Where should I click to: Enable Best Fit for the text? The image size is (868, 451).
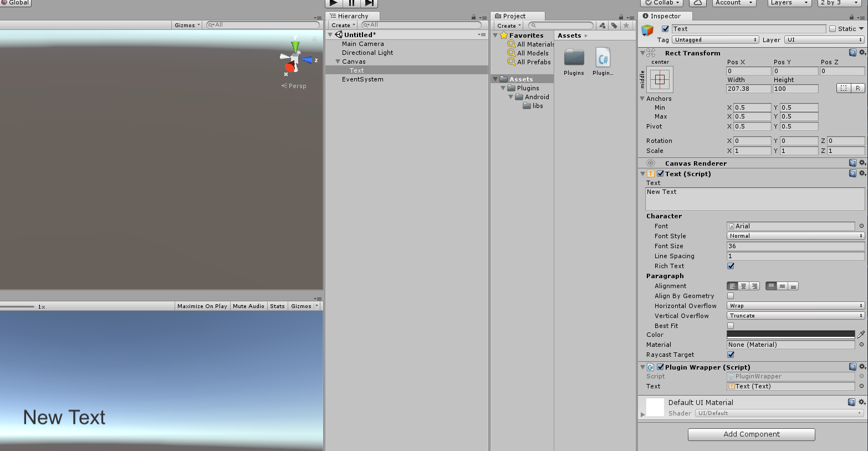731,326
